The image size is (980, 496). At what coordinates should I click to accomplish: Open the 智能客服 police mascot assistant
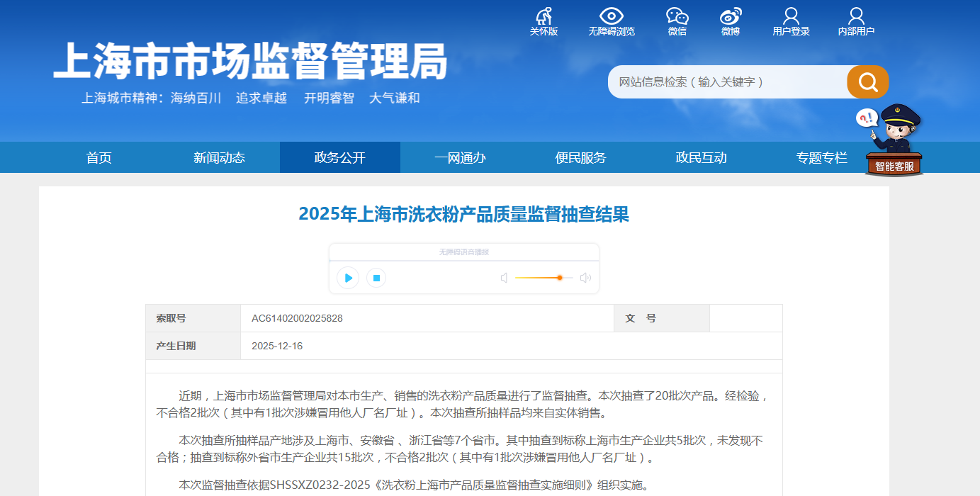[x=894, y=142]
